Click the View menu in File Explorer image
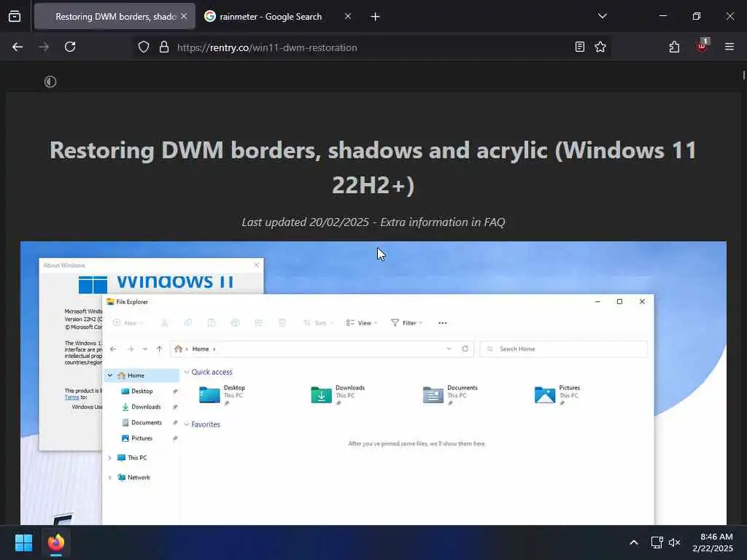Screen dimensions: 747x560 [362, 323]
